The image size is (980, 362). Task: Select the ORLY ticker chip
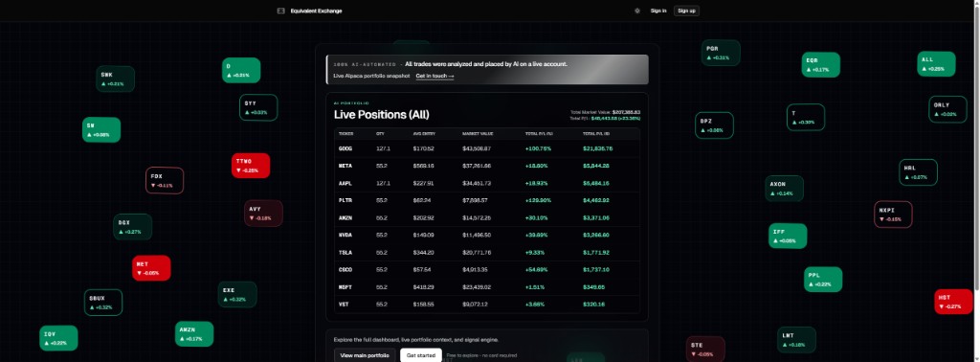tap(947, 109)
